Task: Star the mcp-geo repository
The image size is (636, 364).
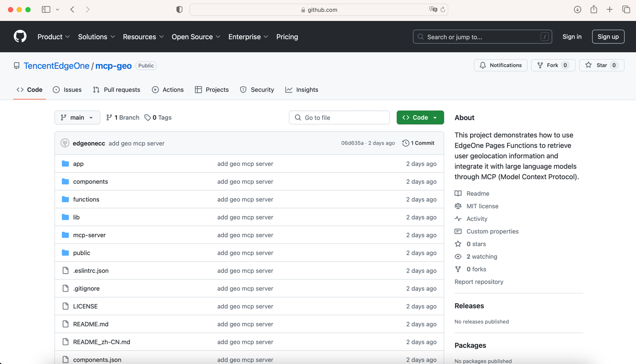Action: (x=602, y=66)
